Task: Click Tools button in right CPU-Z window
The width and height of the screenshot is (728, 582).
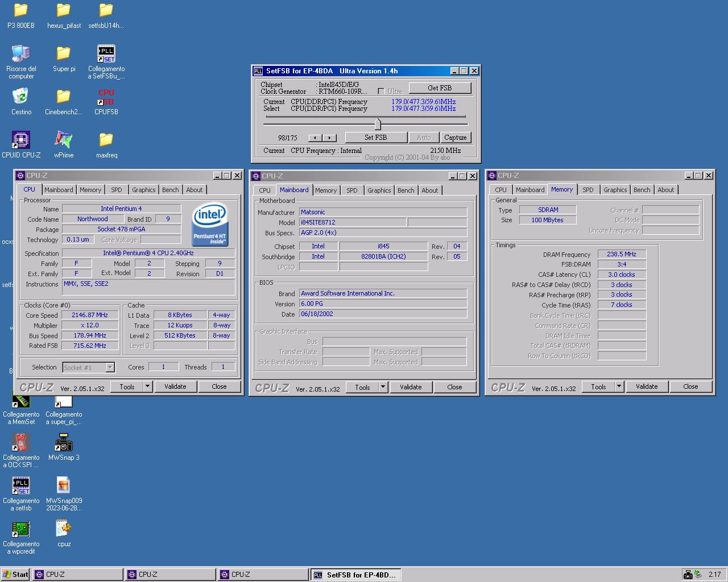Action: 598,386
